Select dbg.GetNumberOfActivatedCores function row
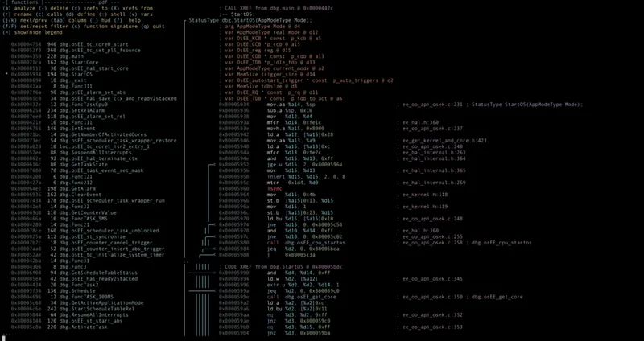Viewport: 644px width, 341px height. 79,134
